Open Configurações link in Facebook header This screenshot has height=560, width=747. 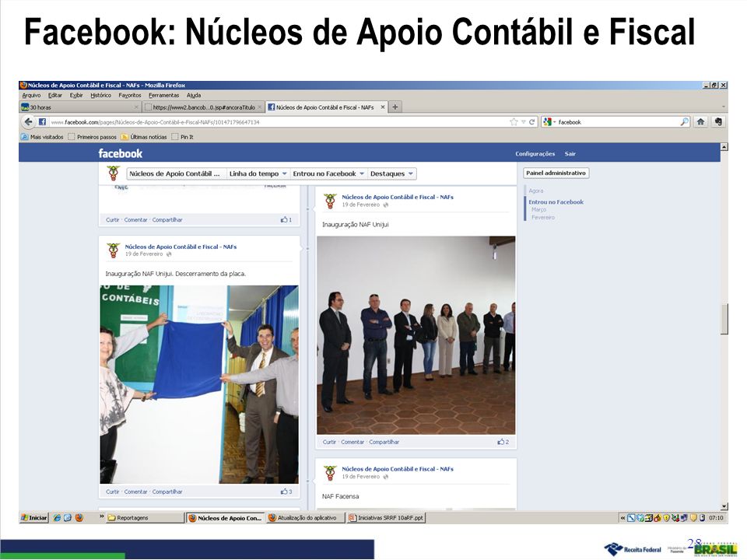[x=535, y=154]
